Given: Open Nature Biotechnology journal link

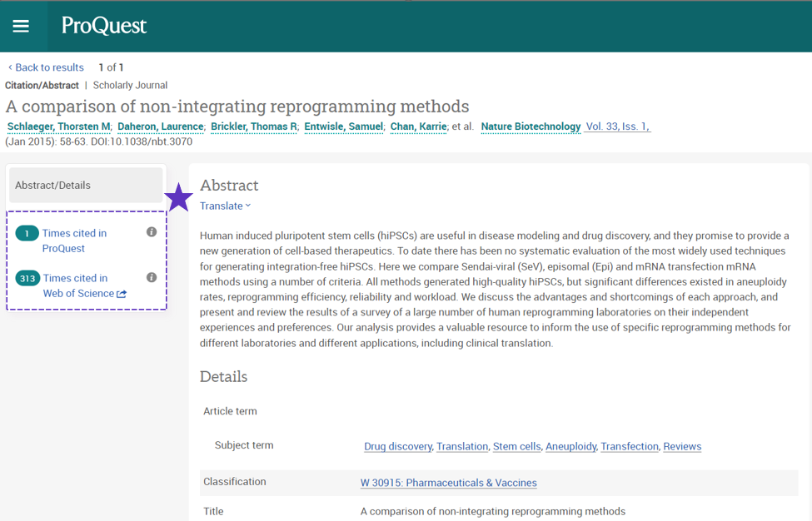Looking at the screenshot, I should point(531,127).
